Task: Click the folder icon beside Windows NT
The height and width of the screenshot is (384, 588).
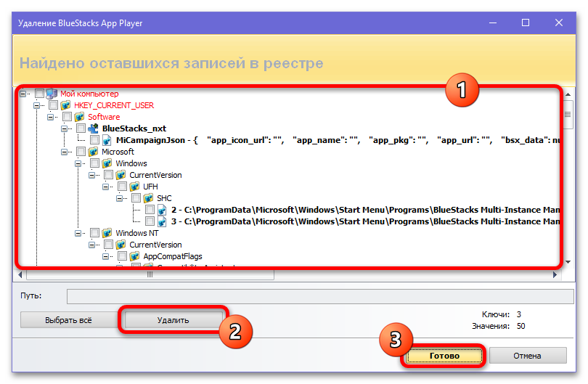Action: click(x=107, y=233)
